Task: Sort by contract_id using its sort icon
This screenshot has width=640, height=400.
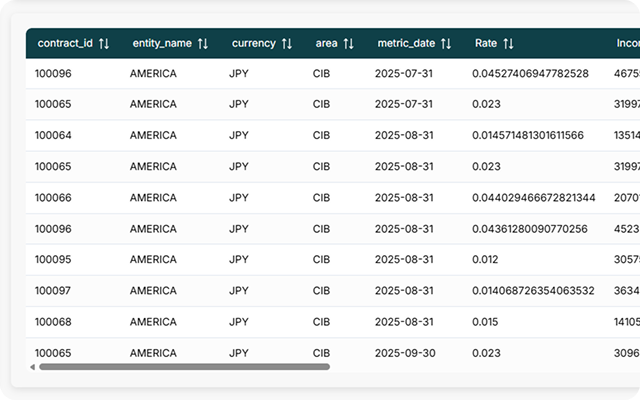Action: (x=104, y=44)
